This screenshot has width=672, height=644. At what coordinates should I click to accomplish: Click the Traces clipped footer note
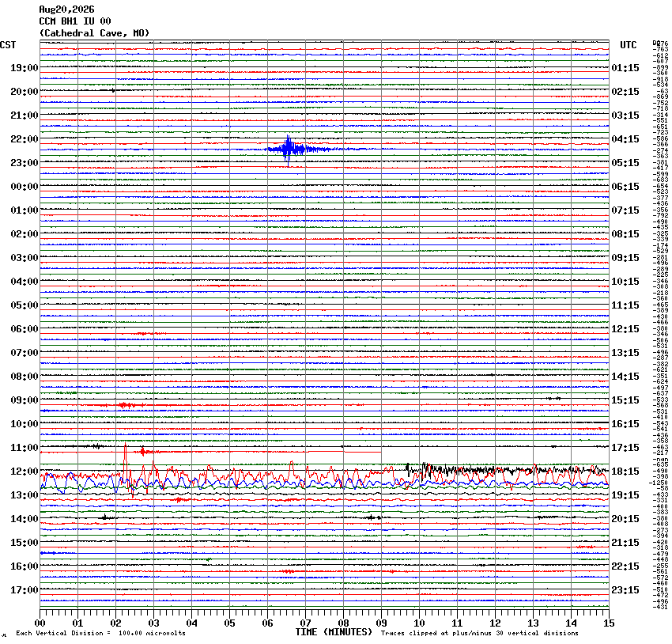tap(480, 633)
